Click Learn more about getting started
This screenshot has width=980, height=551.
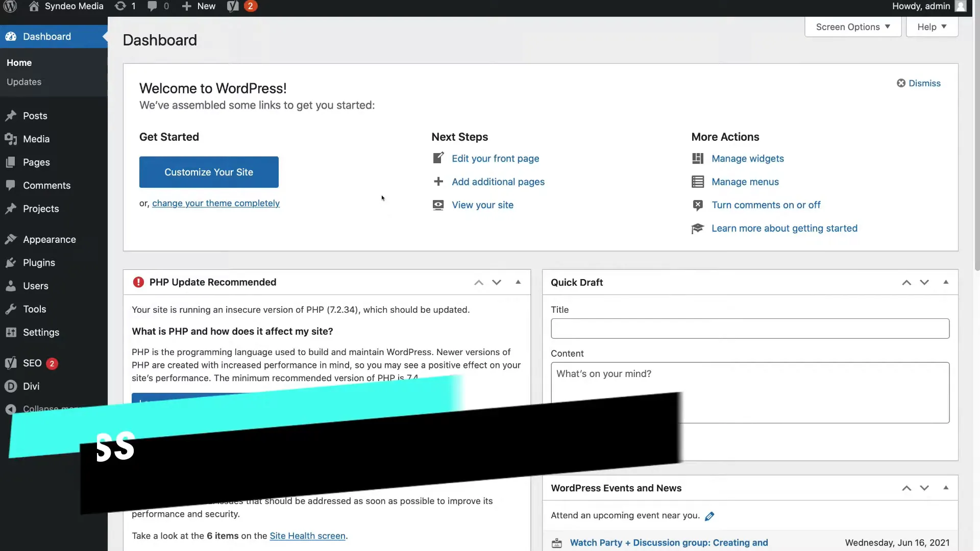point(785,228)
